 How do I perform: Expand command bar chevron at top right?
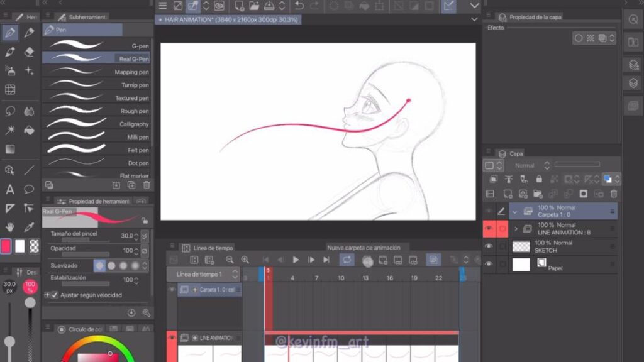[474, 6]
